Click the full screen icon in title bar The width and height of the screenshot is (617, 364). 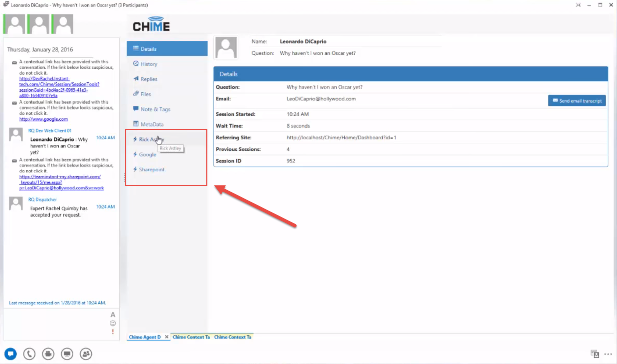[x=578, y=5]
